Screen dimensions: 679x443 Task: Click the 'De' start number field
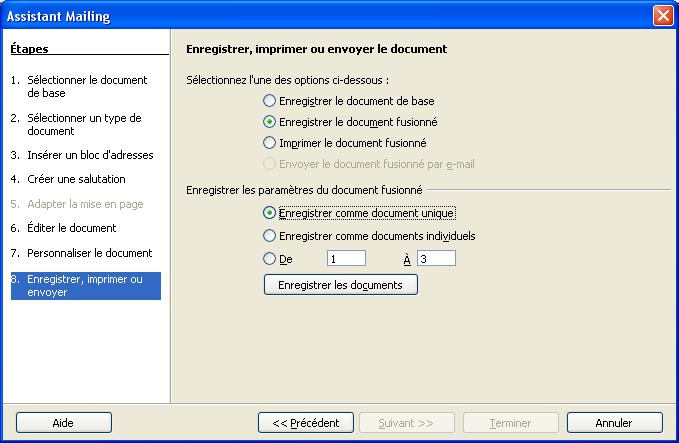click(x=346, y=258)
